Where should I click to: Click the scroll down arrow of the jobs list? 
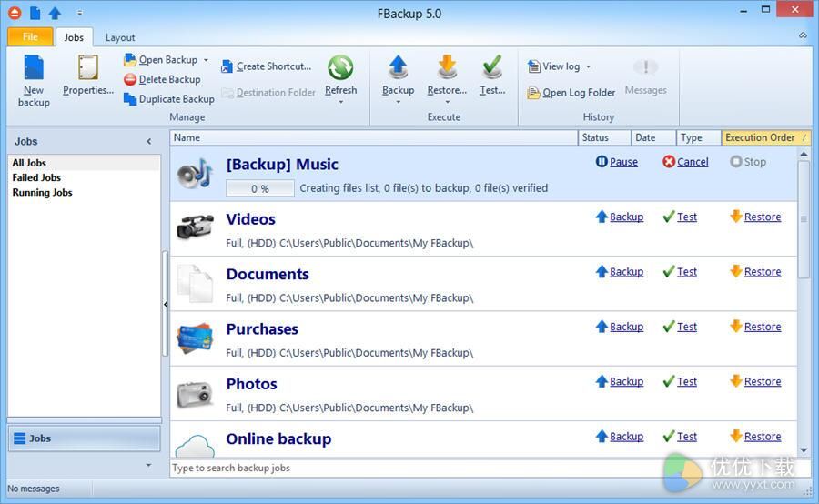point(804,450)
